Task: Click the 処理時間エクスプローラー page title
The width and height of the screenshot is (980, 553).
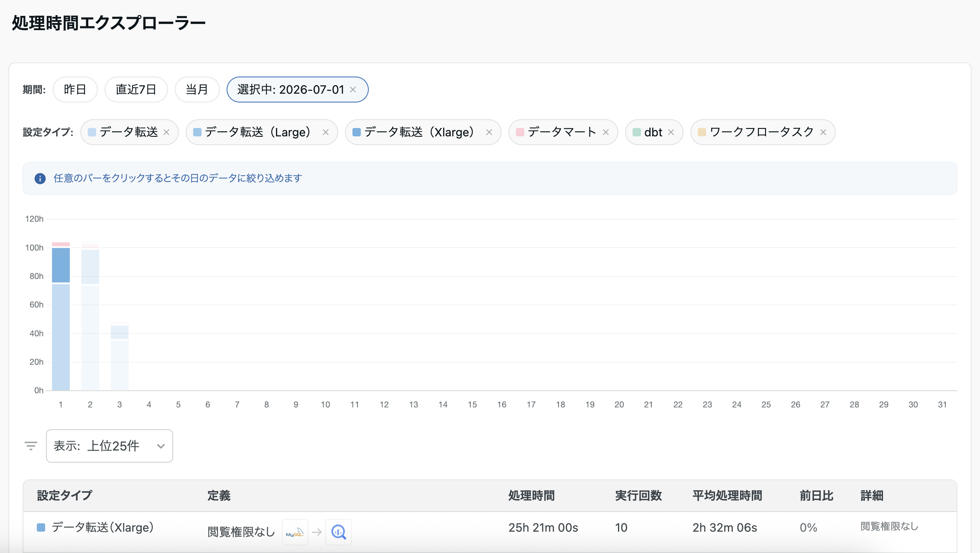Action: point(109,23)
